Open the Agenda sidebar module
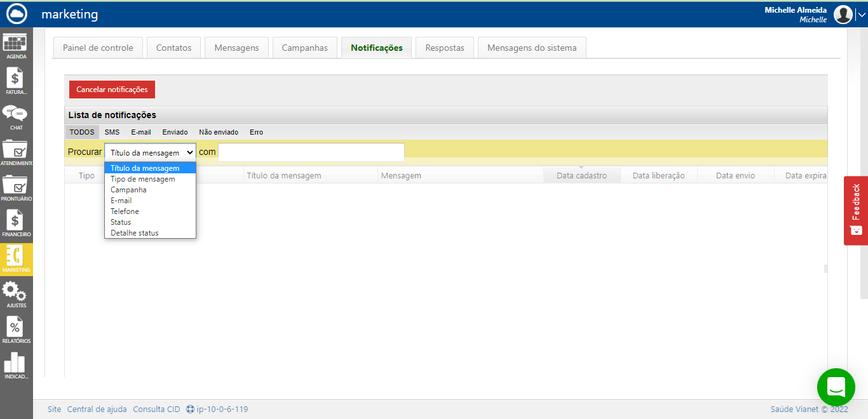This screenshot has width=868, height=419. pos(16,46)
